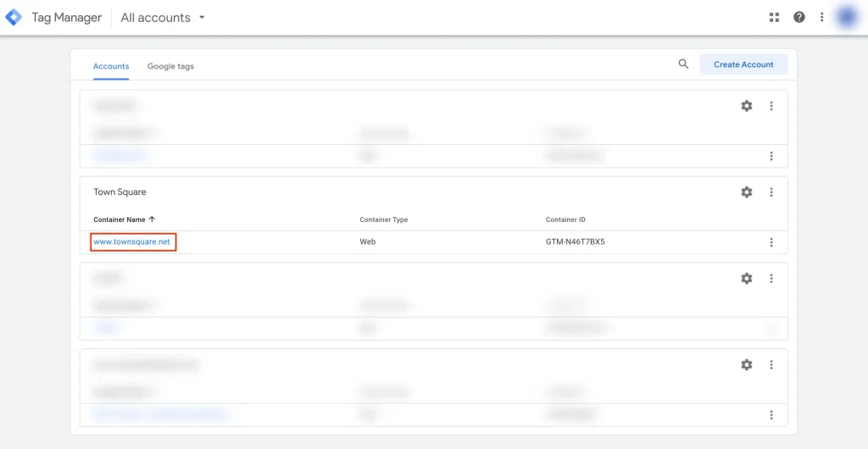Open the header's vertical three-dot menu
The image size is (868, 449).
pos(822,17)
